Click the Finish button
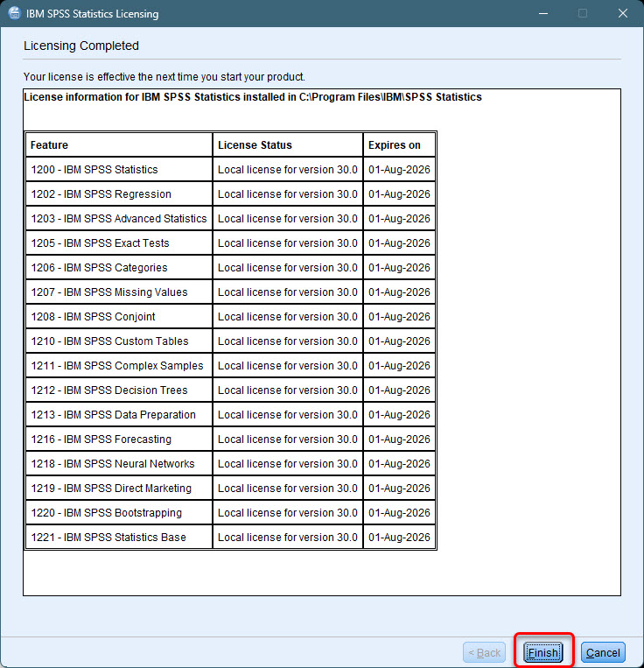 [543, 652]
